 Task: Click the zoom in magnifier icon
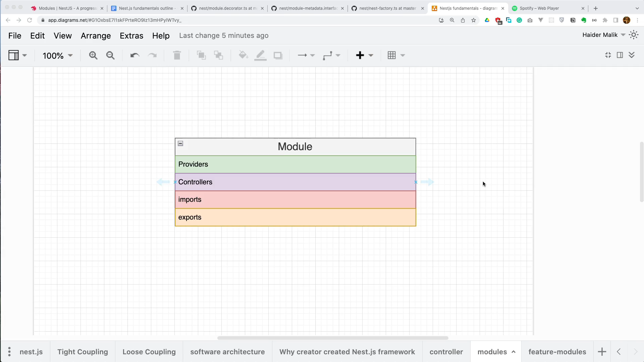pyautogui.click(x=93, y=56)
